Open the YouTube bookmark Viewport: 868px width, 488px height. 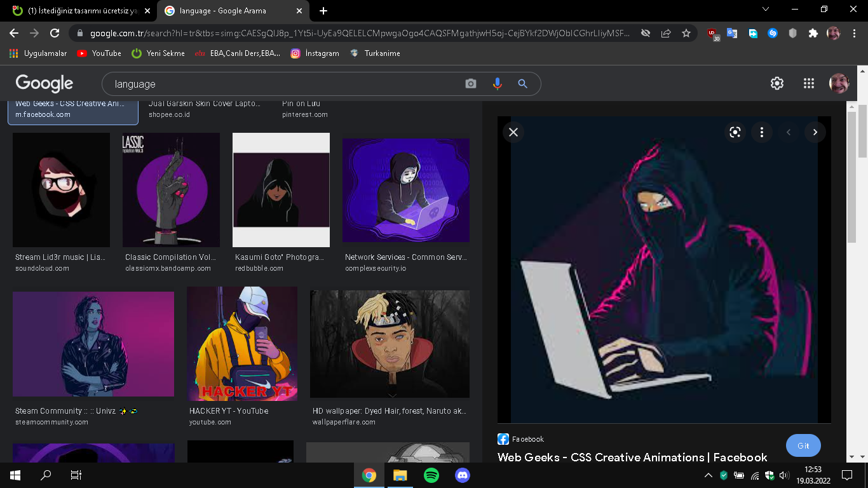click(99, 53)
